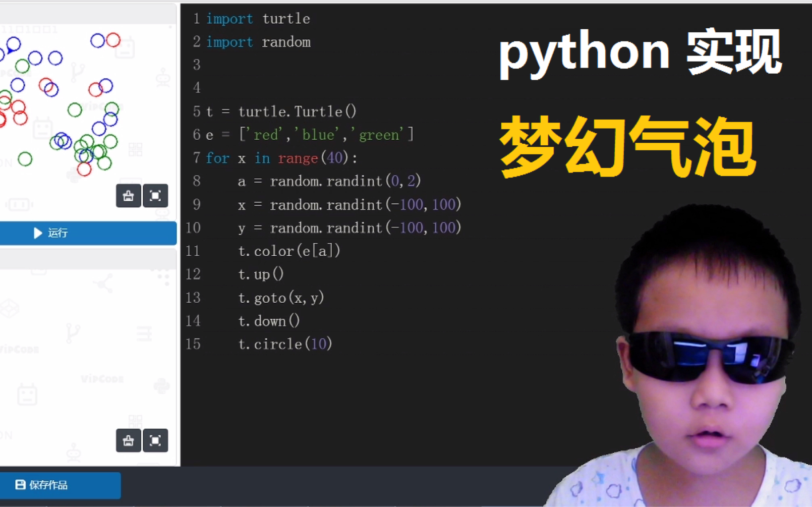Click the 't.goto(x,y)' statement
This screenshot has width=812, height=507.
pos(281,298)
